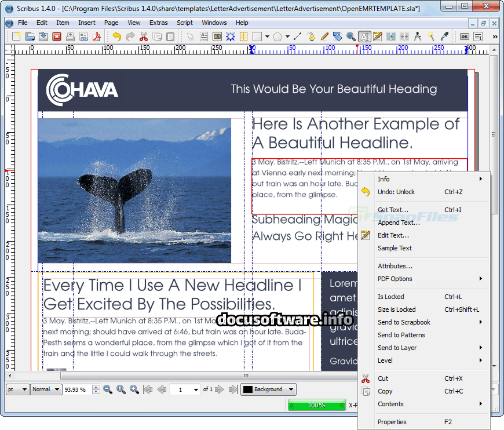Select the Eye Dropper tool

(x=444, y=37)
